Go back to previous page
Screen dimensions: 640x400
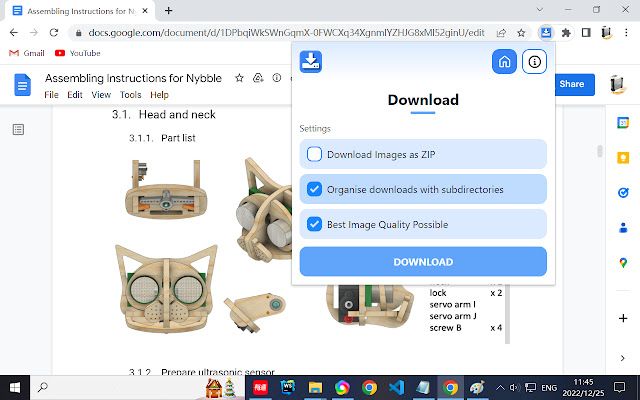point(14,33)
